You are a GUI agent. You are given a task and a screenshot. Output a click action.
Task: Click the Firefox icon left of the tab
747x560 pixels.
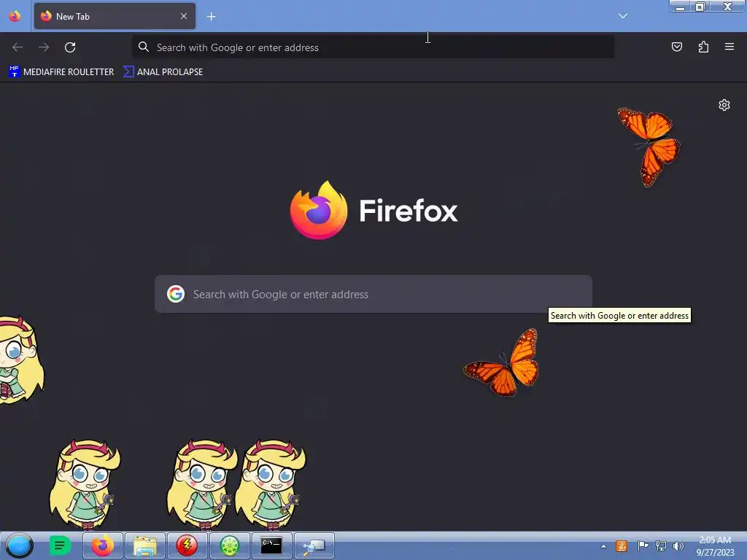click(15, 16)
